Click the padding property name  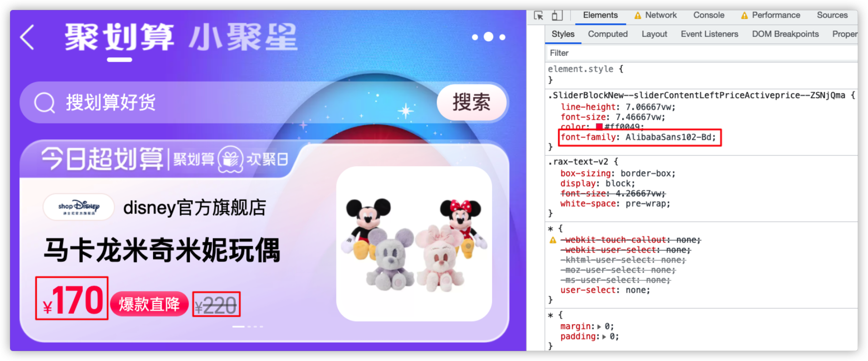click(578, 337)
